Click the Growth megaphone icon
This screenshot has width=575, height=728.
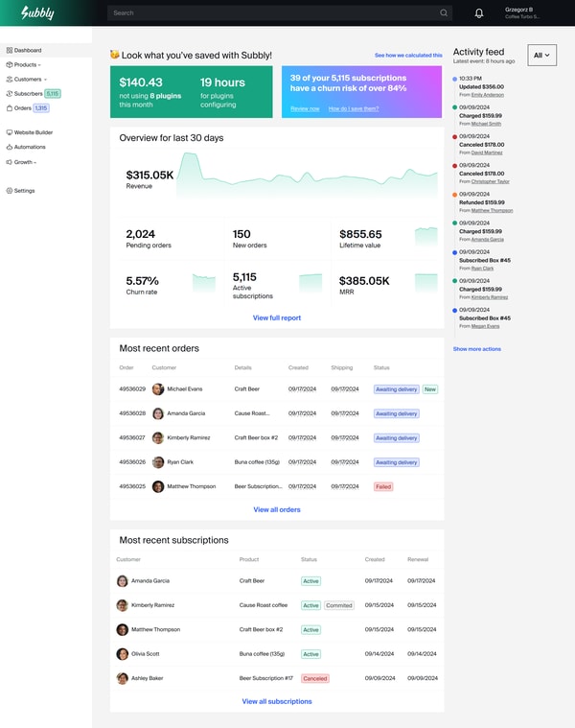coord(10,162)
